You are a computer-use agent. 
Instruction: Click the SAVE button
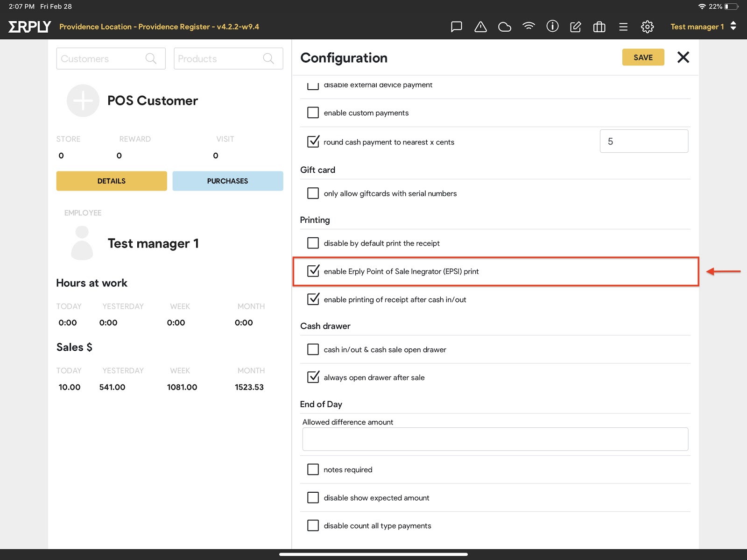643,57
